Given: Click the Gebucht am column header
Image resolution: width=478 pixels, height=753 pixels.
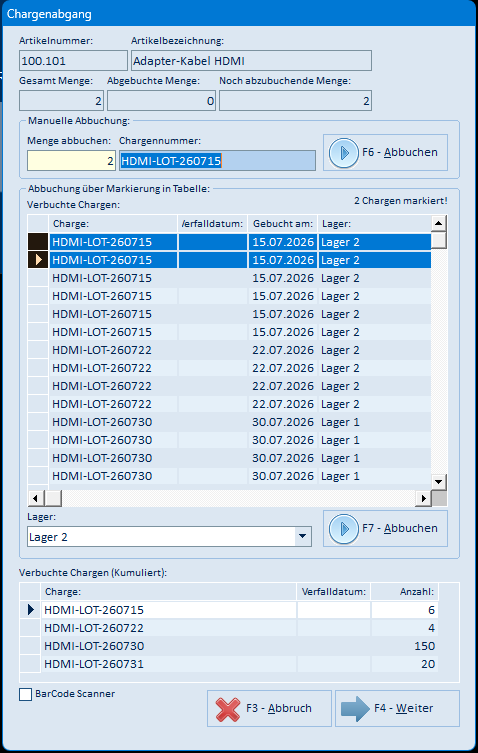Looking at the screenshot, I should pyautogui.click(x=282, y=224).
